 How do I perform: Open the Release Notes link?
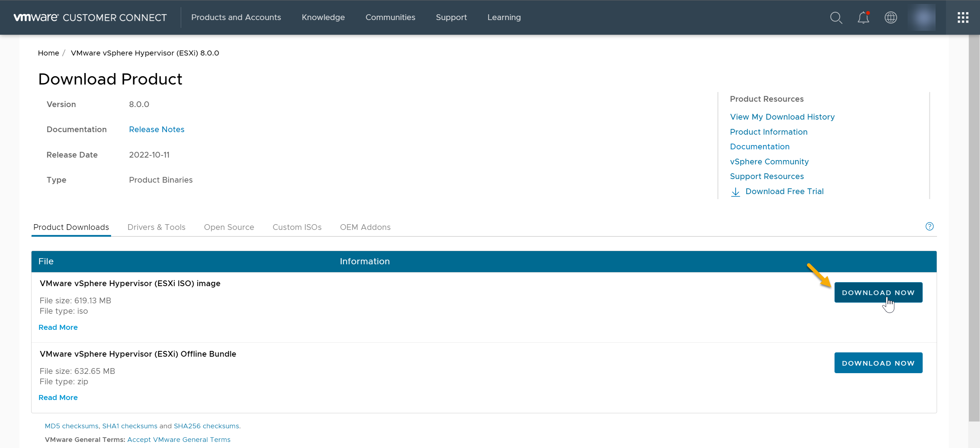156,130
